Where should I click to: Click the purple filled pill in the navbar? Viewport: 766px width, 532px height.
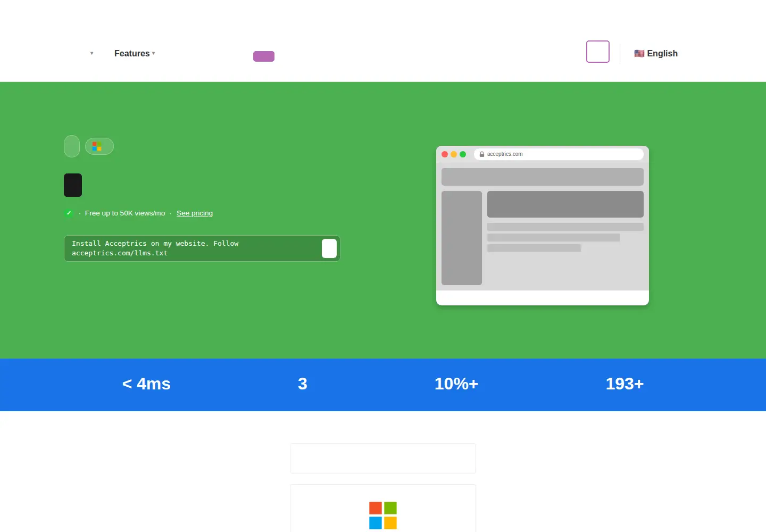click(264, 56)
